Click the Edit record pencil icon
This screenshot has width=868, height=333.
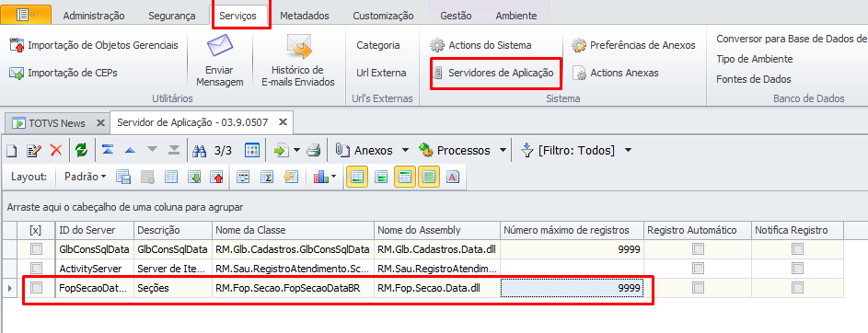tap(34, 150)
